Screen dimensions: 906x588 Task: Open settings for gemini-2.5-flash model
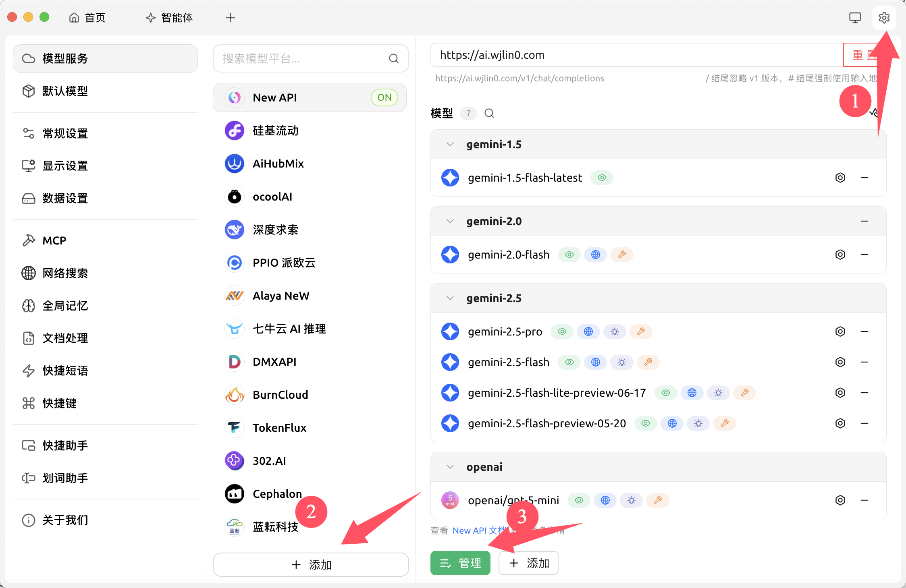tap(840, 362)
